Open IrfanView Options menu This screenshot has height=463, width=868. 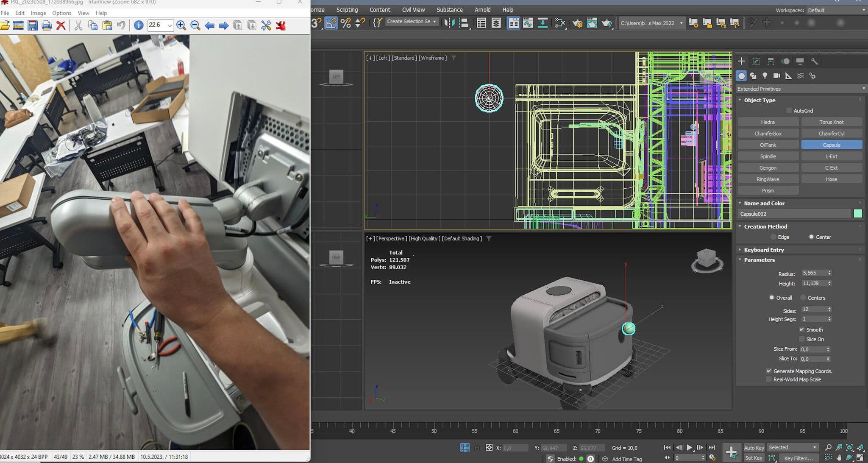point(61,13)
